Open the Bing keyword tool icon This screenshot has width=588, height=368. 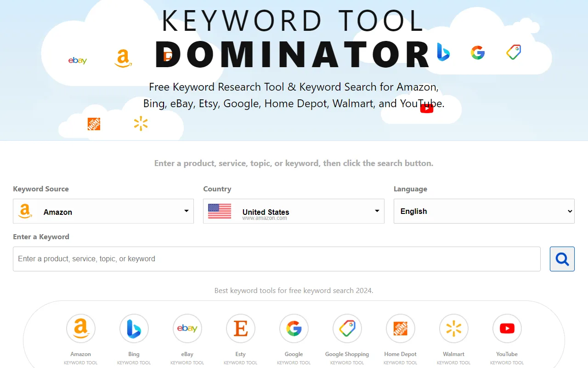click(x=134, y=328)
